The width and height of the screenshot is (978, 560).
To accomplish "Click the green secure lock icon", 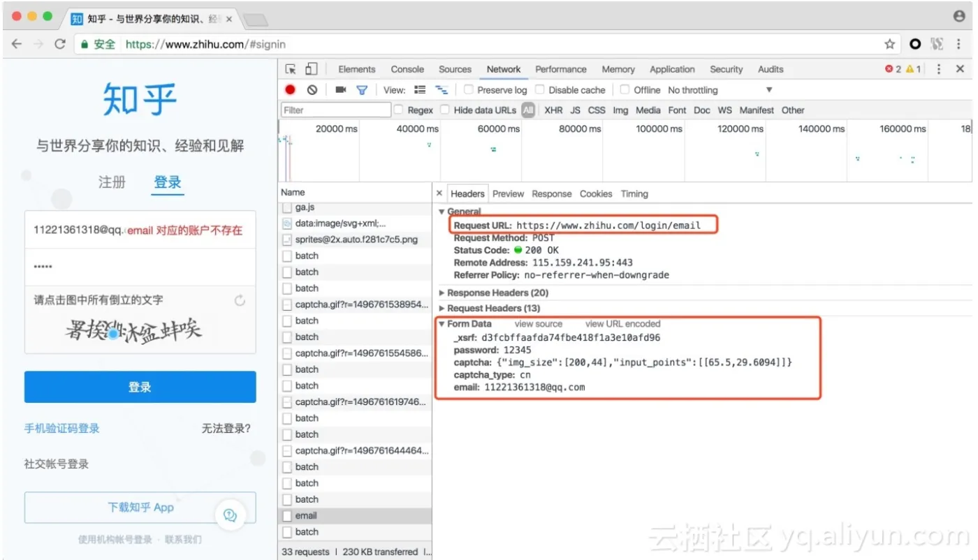I will coord(85,44).
